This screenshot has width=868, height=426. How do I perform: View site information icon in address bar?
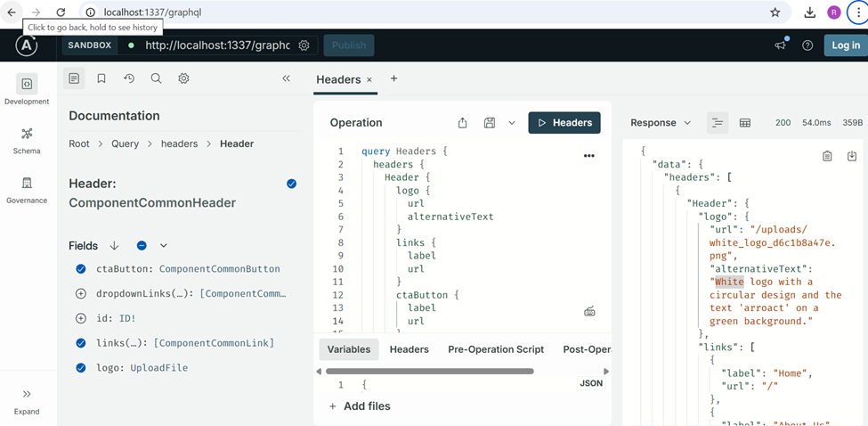pyautogui.click(x=90, y=12)
